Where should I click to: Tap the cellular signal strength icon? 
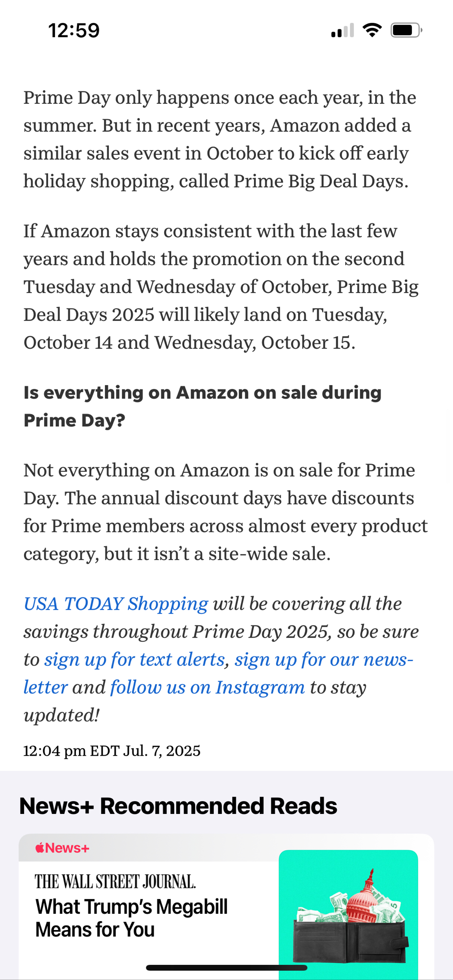click(x=342, y=31)
